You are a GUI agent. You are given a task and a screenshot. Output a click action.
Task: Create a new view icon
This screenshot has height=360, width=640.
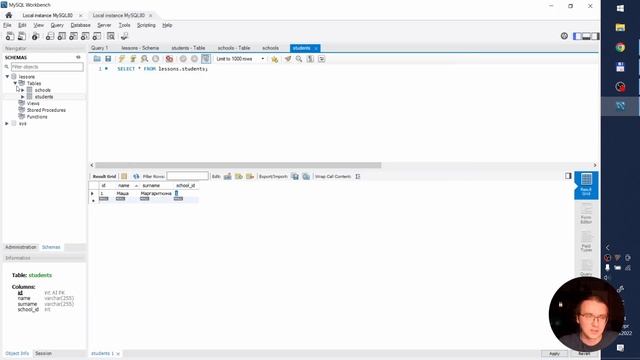73,36
